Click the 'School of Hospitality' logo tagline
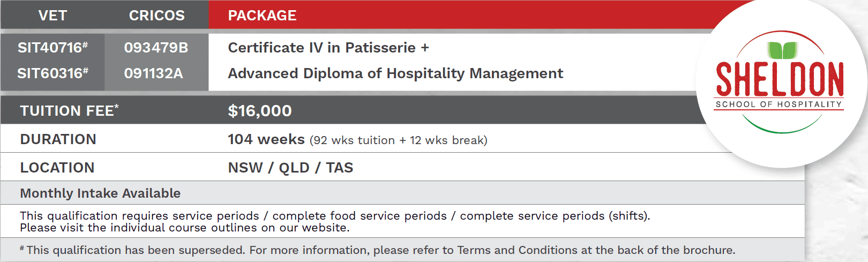The height and width of the screenshot is (262, 868). click(779, 104)
